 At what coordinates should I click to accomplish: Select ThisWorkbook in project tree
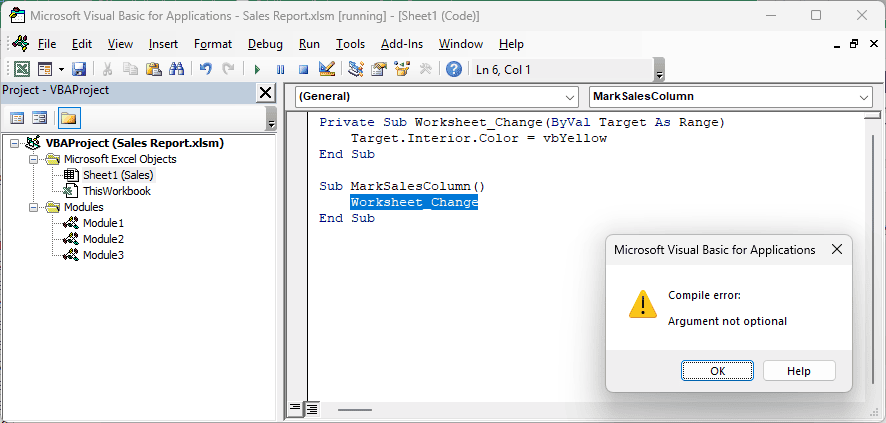pos(116,191)
